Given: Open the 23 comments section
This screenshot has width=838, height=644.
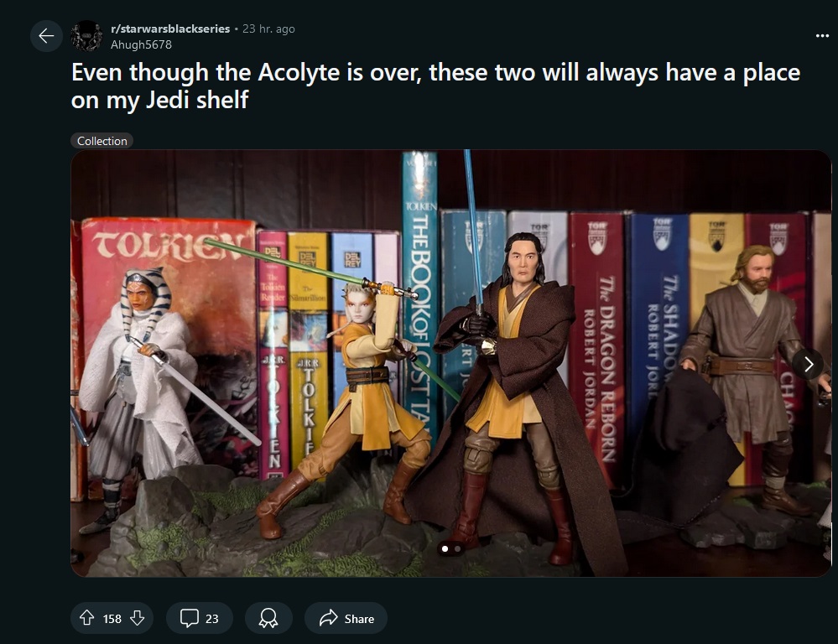Looking at the screenshot, I should click(200, 618).
